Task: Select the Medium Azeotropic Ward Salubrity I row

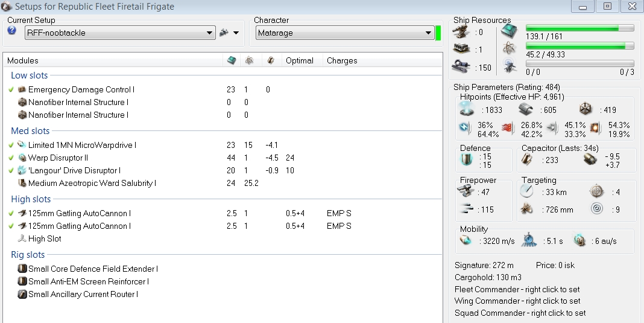Action: click(x=223, y=183)
